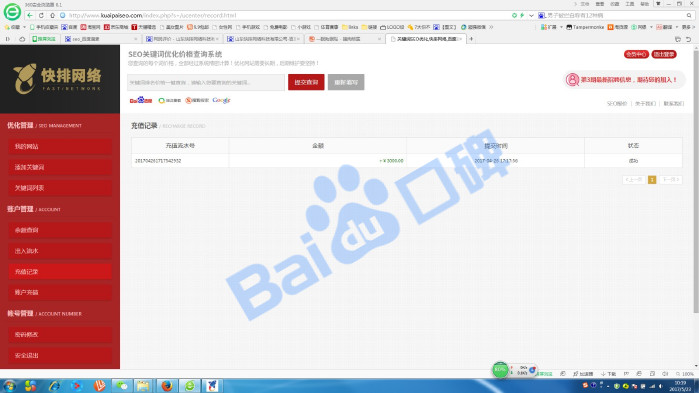Click the browser back arrow icon

click(30, 15)
